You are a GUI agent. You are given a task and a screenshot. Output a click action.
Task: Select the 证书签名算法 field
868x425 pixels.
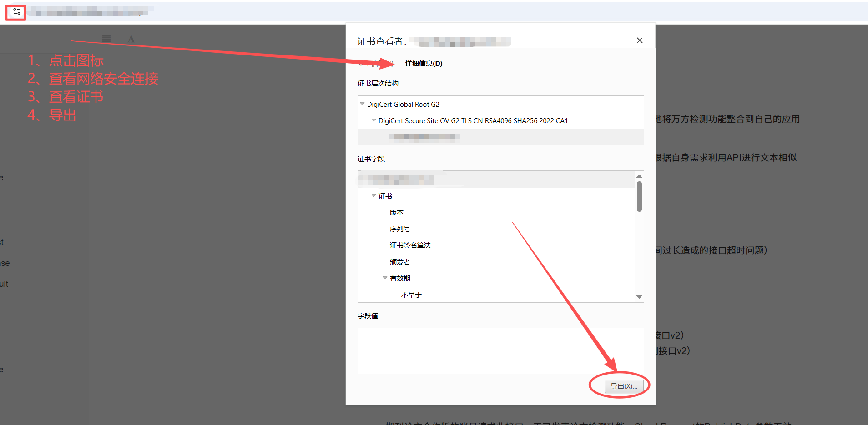(410, 245)
